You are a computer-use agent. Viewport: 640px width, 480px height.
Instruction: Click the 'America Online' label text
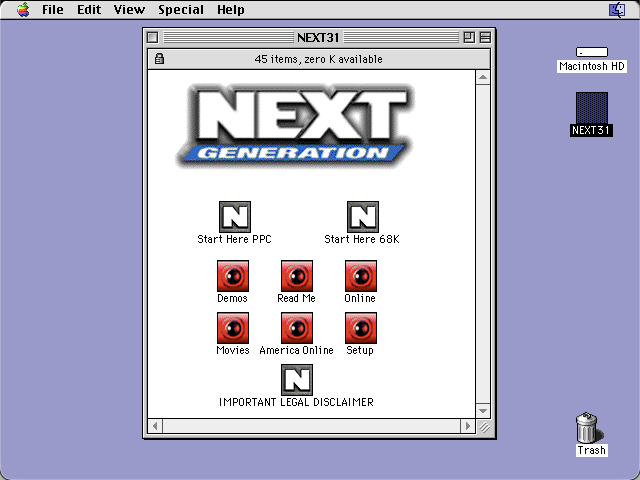pyautogui.click(x=296, y=350)
